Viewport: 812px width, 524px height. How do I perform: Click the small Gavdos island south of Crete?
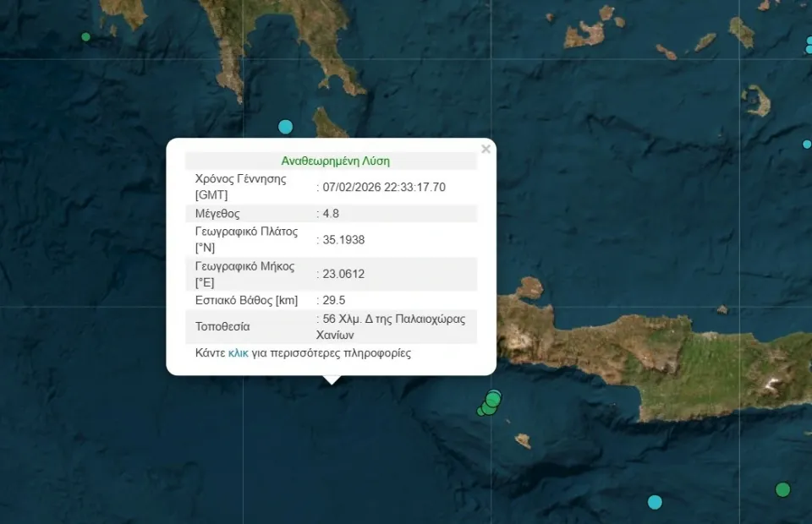[x=524, y=440]
